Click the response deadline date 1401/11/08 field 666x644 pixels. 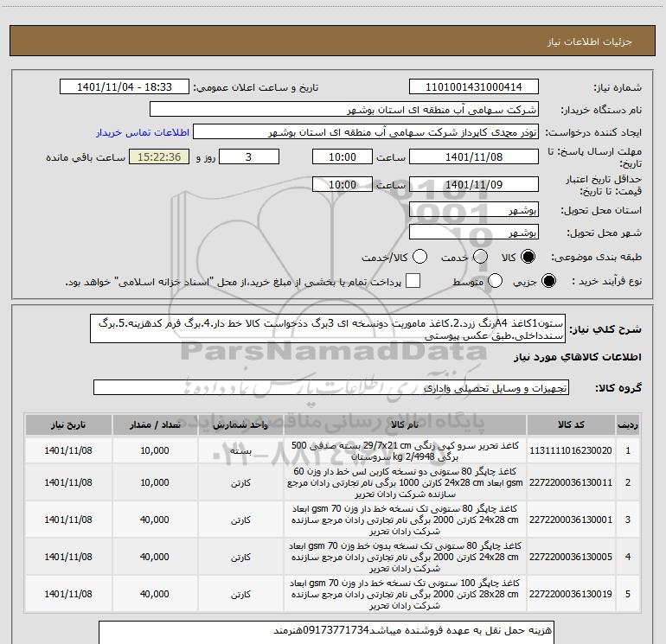pyautogui.click(x=474, y=157)
